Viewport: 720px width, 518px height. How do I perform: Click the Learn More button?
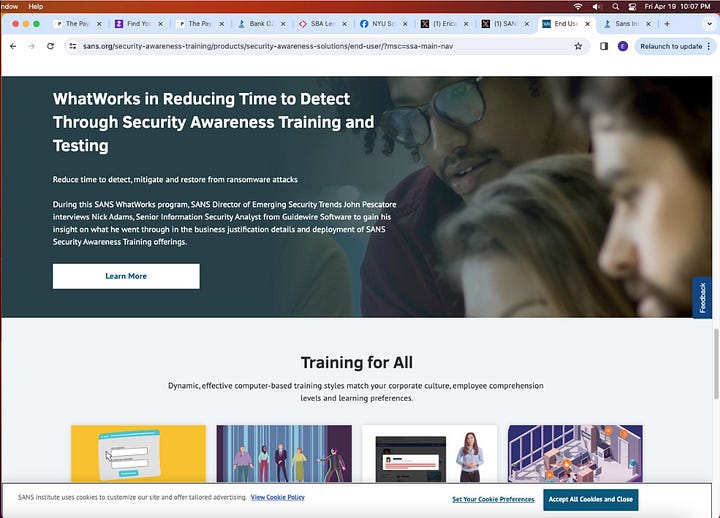pyautogui.click(x=126, y=276)
